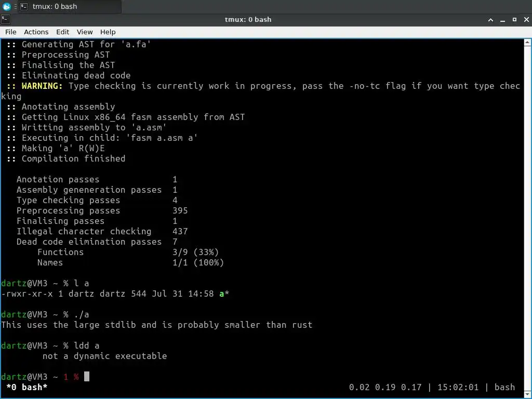
Task: Click the scrollbar up arrow
Action: coord(527,43)
